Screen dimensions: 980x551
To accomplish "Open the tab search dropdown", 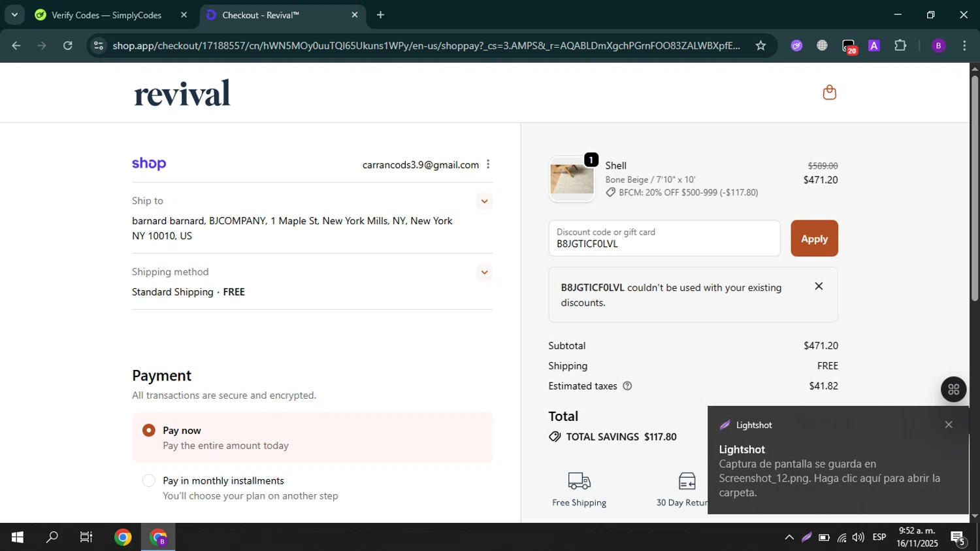I will point(14,15).
